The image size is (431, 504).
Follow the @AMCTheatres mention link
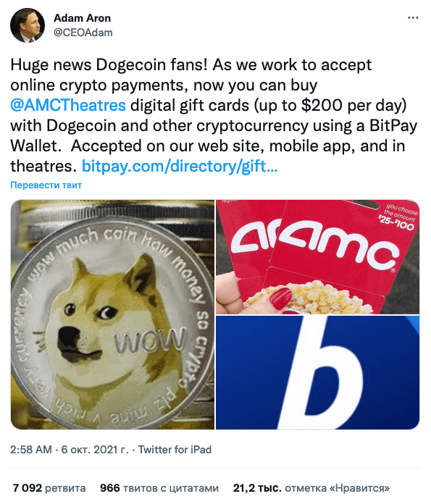(x=68, y=106)
